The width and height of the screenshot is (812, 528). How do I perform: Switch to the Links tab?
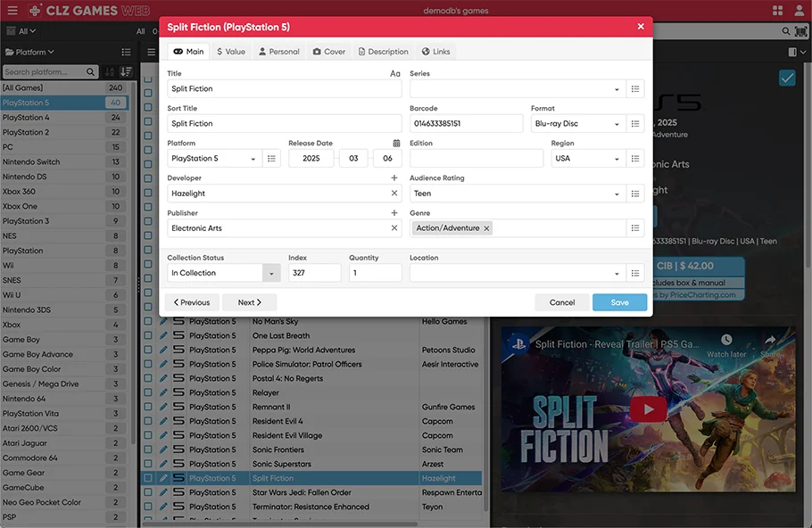435,51
